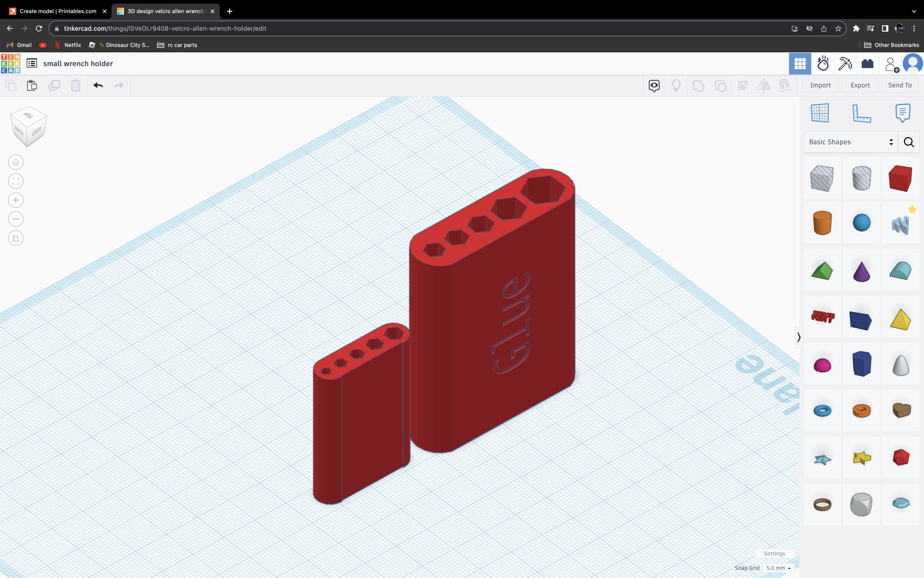Click the Export button
The image size is (924, 578).
pyautogui.click(x=860, y=85)
